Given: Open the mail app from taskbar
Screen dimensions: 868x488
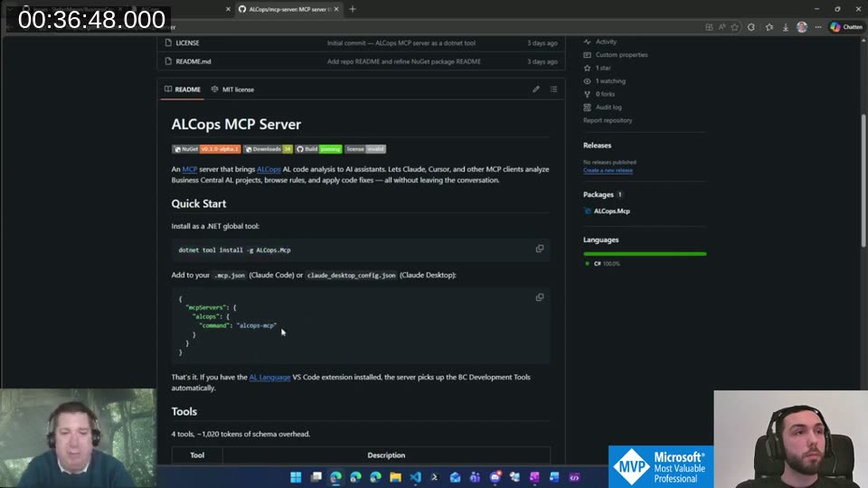Looking at the screenshot, I should 455,477.
